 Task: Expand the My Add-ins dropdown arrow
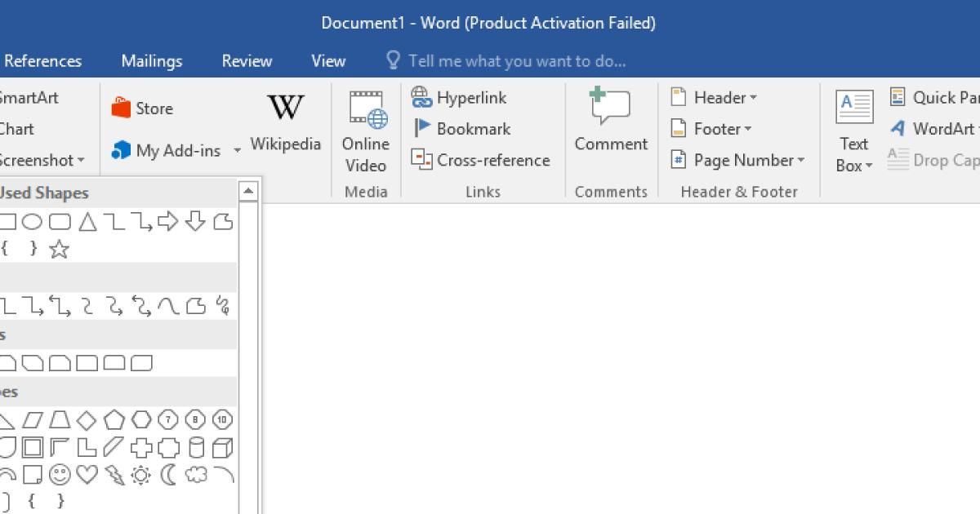pyautogui.click(x=238, y=151)
